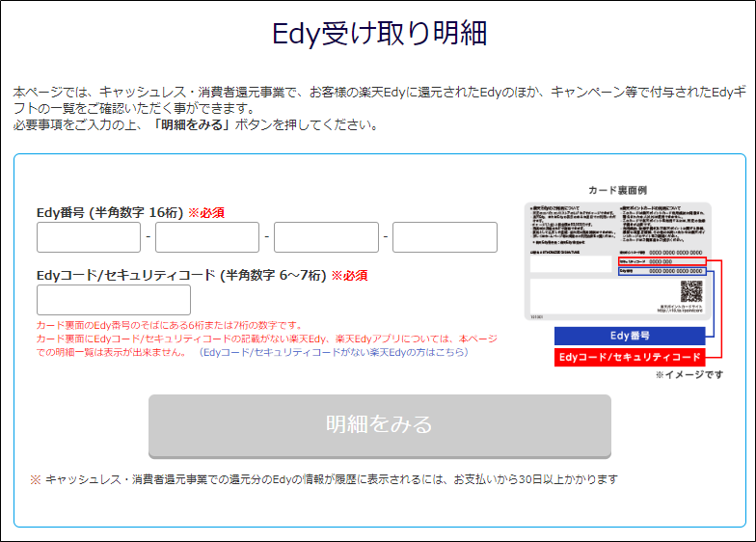Click the third Edy number input box

(x=326, y=237)
